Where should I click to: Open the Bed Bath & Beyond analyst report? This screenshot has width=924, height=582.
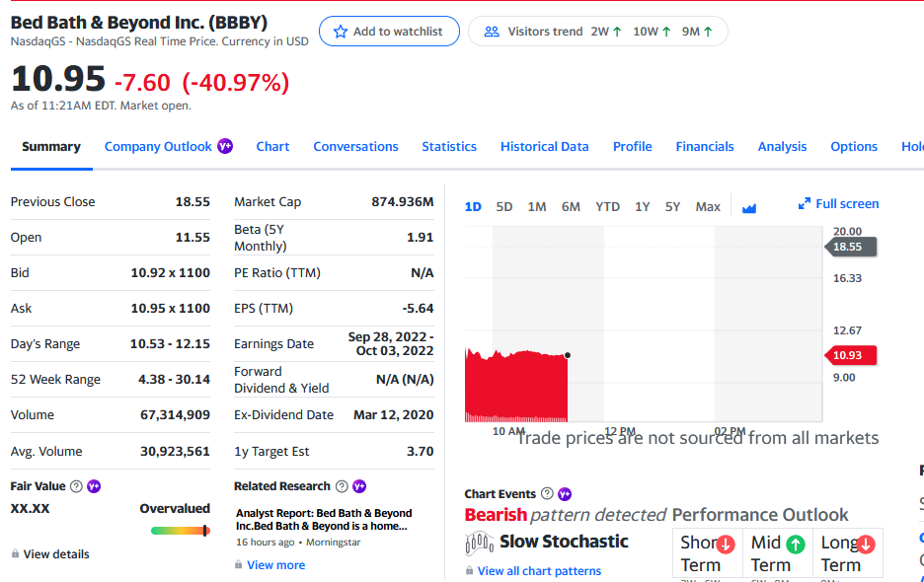[x=324, y=520]
